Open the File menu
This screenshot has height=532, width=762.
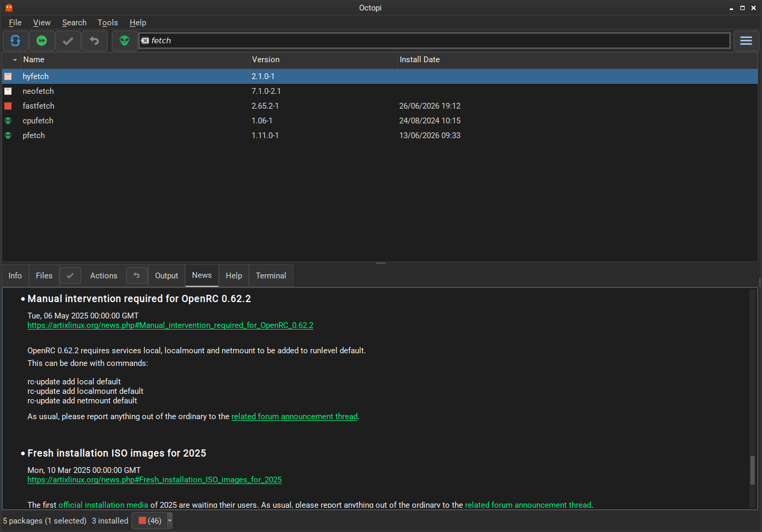15,23
